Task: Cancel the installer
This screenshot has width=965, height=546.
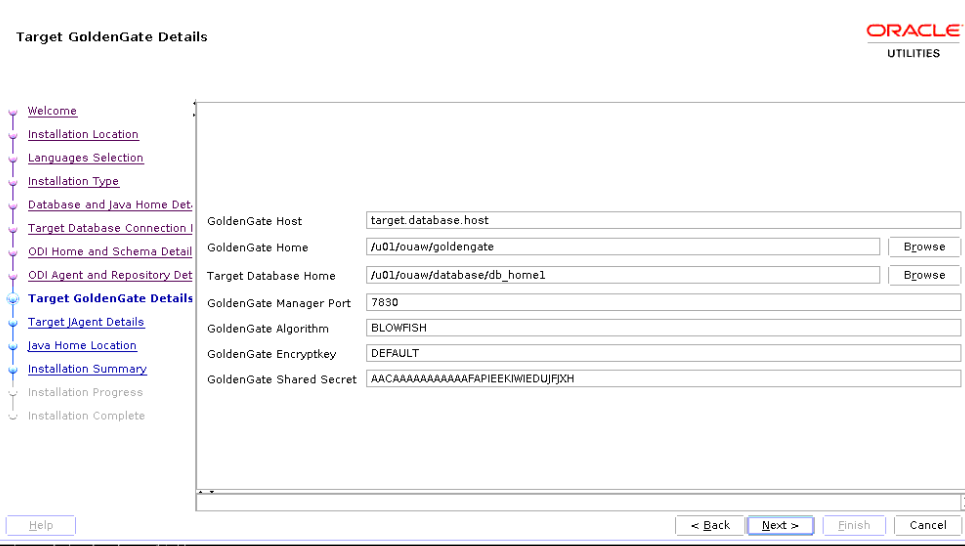Action: point(927,525)
